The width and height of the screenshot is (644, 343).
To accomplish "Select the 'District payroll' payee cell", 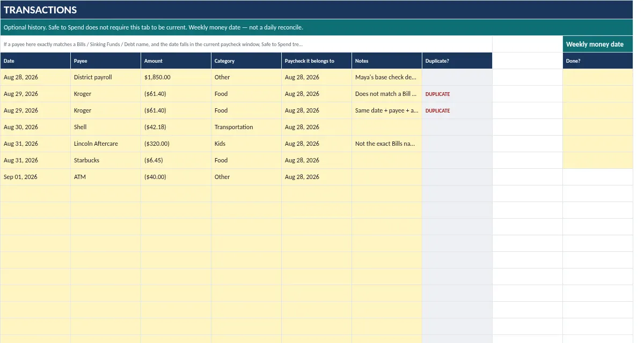I will click(x=106, y=78).
